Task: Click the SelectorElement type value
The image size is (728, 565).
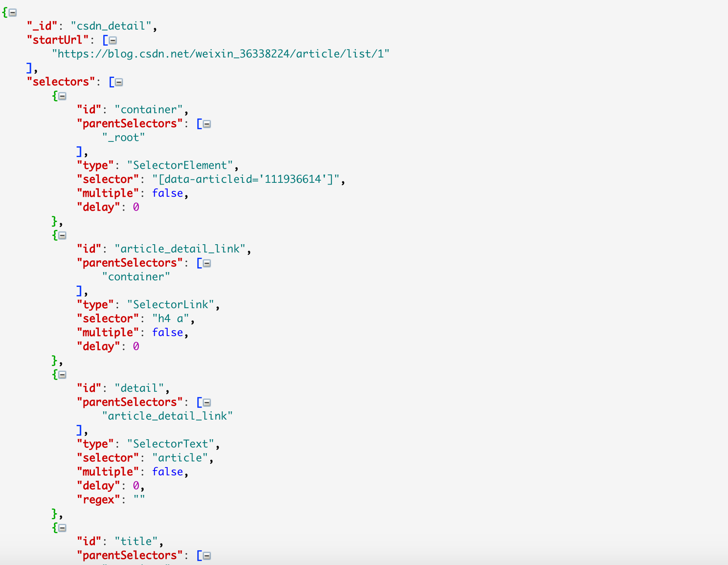Action: [180, 165]
